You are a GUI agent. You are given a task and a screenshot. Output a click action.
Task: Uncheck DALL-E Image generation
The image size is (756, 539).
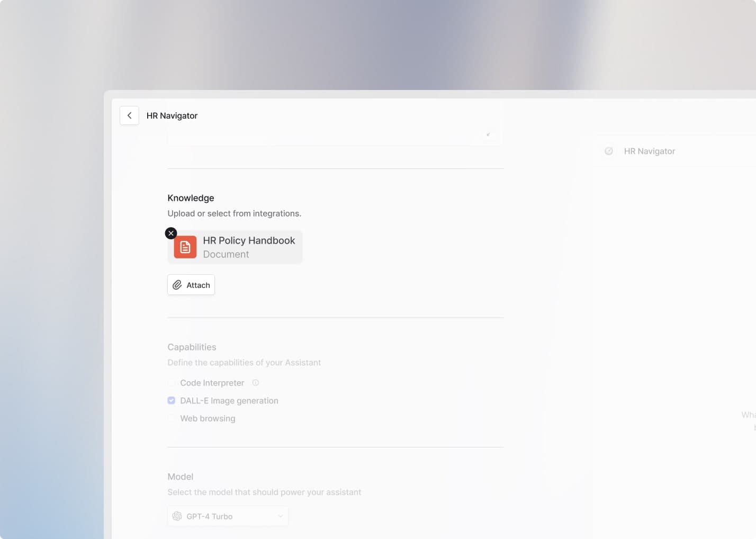point(171,400)
